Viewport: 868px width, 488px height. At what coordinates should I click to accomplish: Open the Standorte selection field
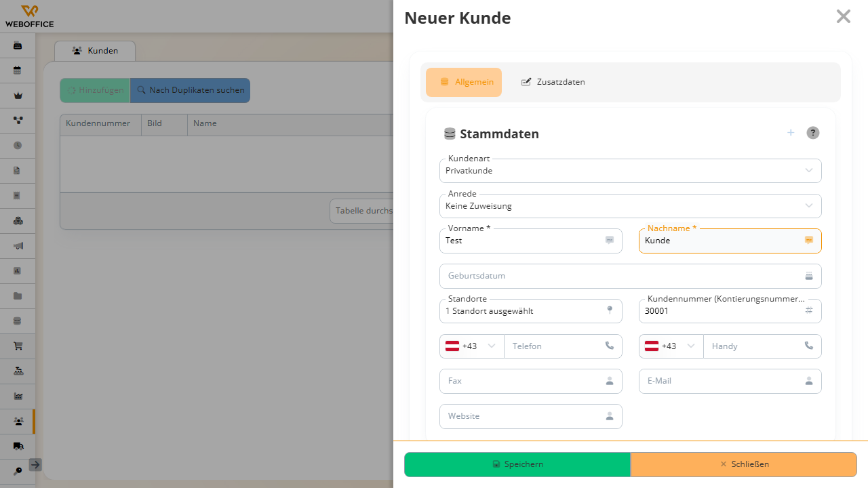pos(531,311)
